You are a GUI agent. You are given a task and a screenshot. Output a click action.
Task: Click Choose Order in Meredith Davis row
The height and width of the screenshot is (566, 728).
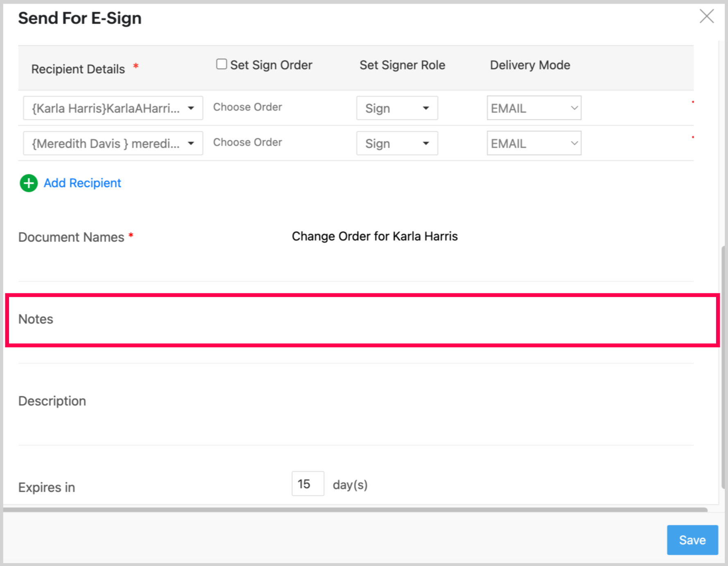[x=247, y=143]
